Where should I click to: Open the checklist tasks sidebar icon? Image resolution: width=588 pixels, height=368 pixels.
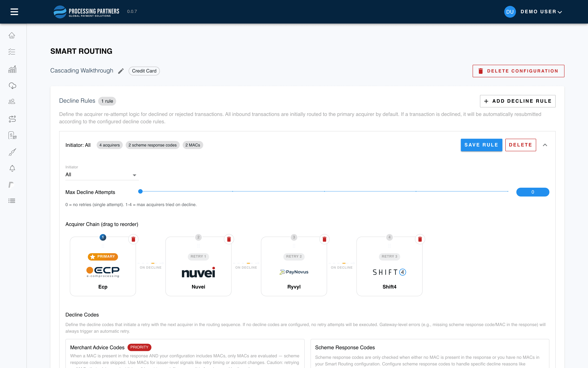[x=12, y=52]
